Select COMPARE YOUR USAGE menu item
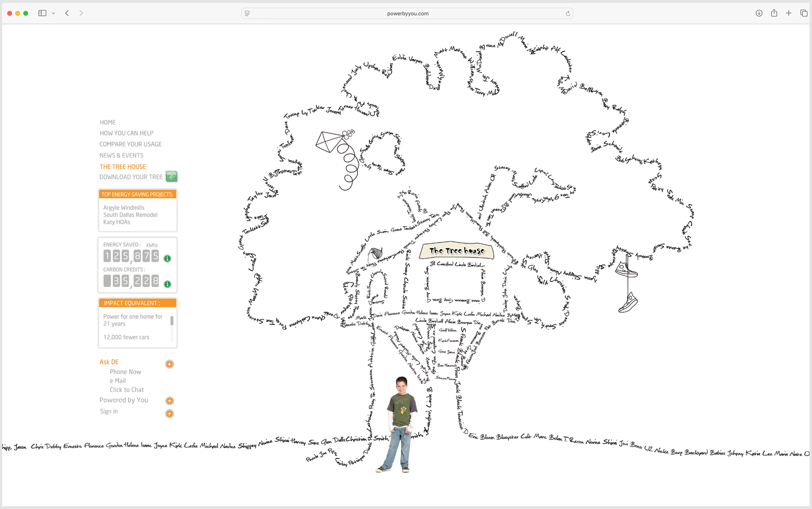812x509 pixels. click(x=131, y=144)
